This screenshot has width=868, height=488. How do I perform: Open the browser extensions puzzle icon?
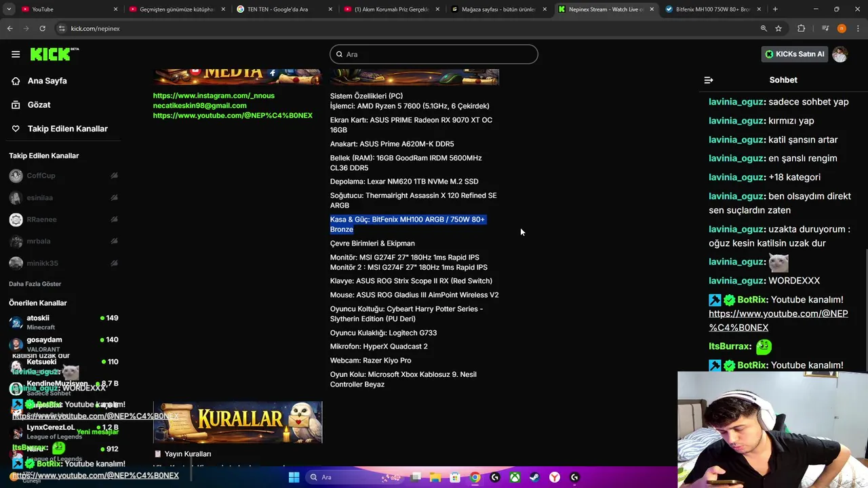pos(802,28)
